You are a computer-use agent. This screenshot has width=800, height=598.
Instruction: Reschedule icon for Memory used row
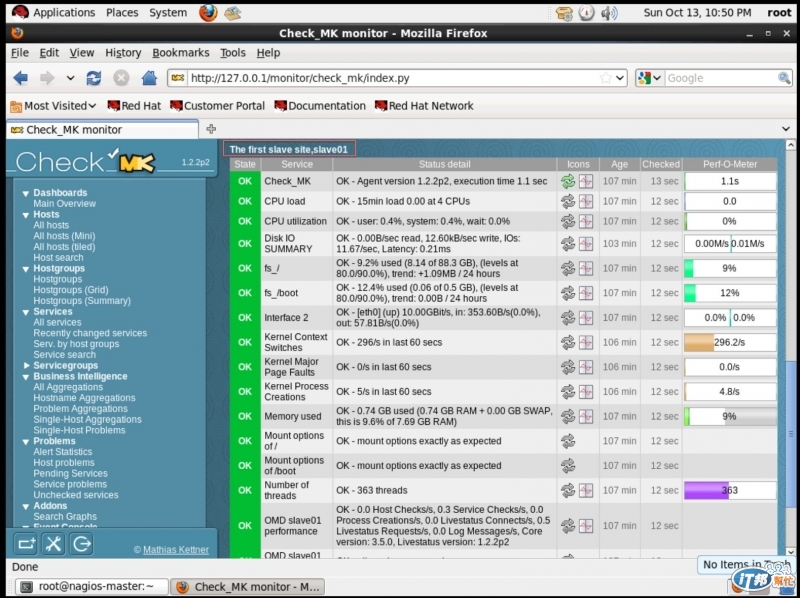click(x=568, y=416)
